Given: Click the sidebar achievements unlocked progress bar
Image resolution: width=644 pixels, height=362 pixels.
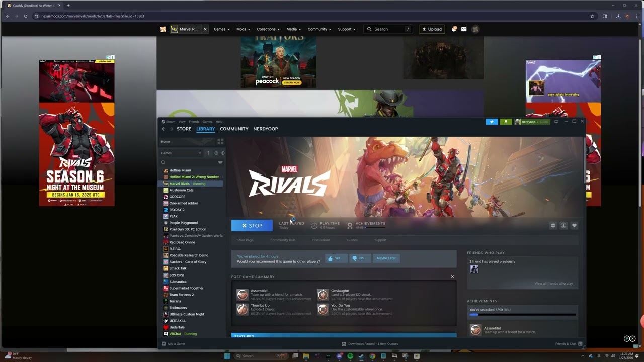Looking at the screenshot, I should (x=522, y=315).
